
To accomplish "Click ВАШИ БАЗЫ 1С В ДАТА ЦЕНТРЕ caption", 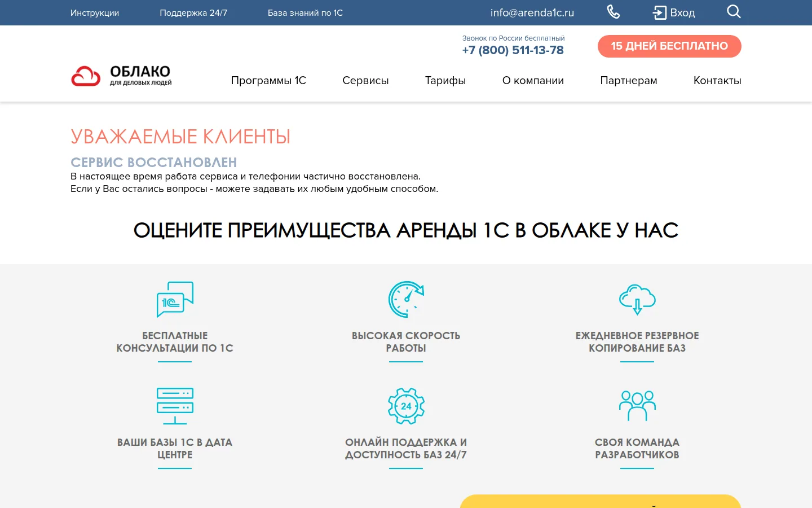I will tap(175, 448).
